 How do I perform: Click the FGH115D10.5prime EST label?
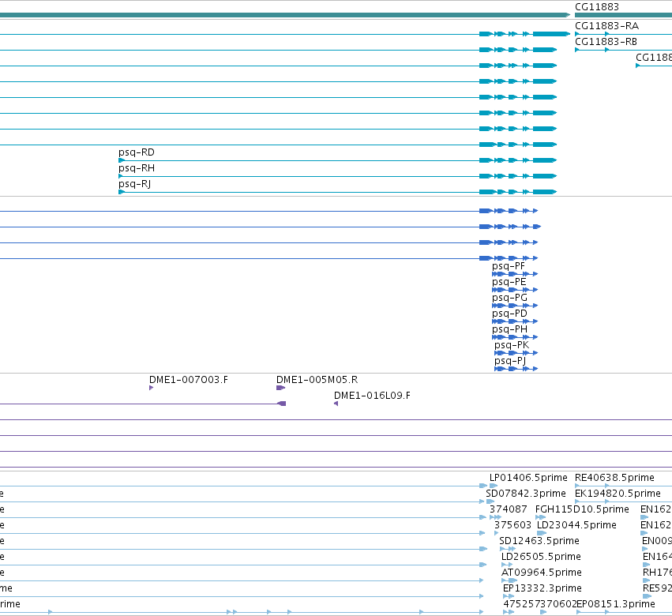point(582,509)
